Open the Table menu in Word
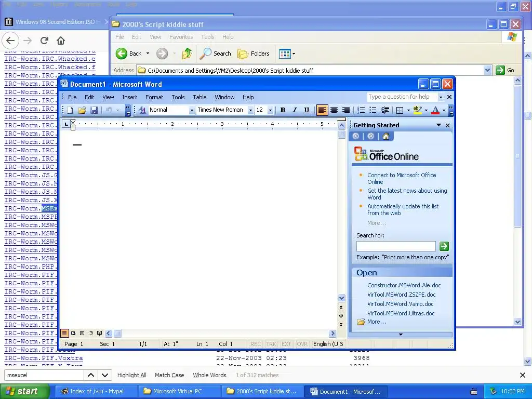 (x=199, y=97)
